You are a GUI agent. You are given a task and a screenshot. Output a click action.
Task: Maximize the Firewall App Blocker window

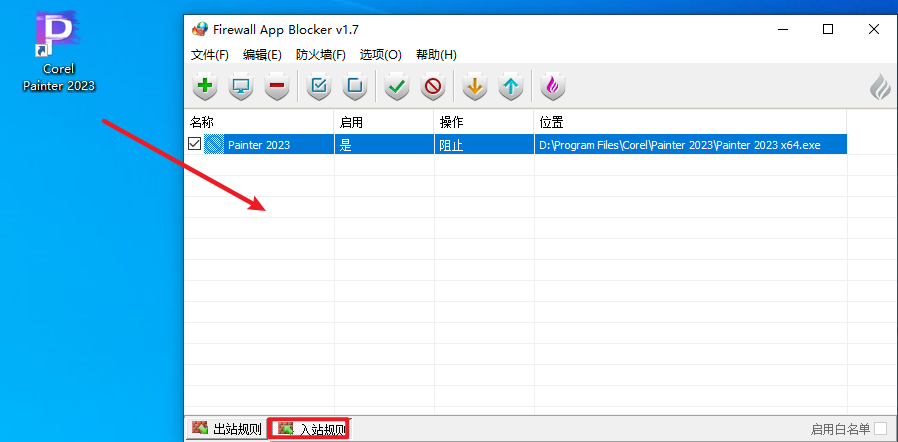click(x=828, y=29)
